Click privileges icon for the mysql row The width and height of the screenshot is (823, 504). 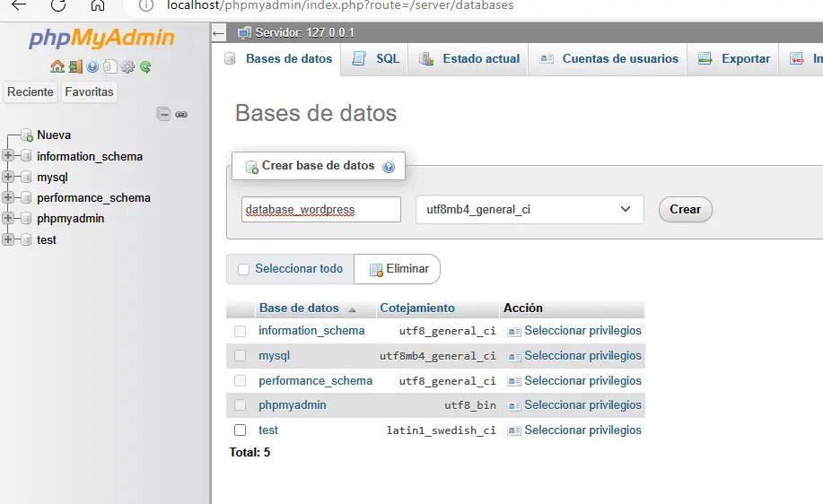514,356
